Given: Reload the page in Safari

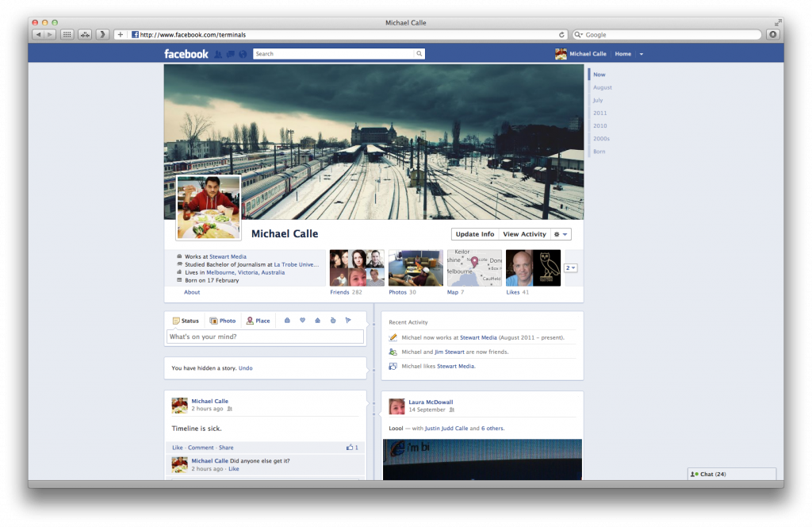Looking at the screenshot, I should point(561,35).
